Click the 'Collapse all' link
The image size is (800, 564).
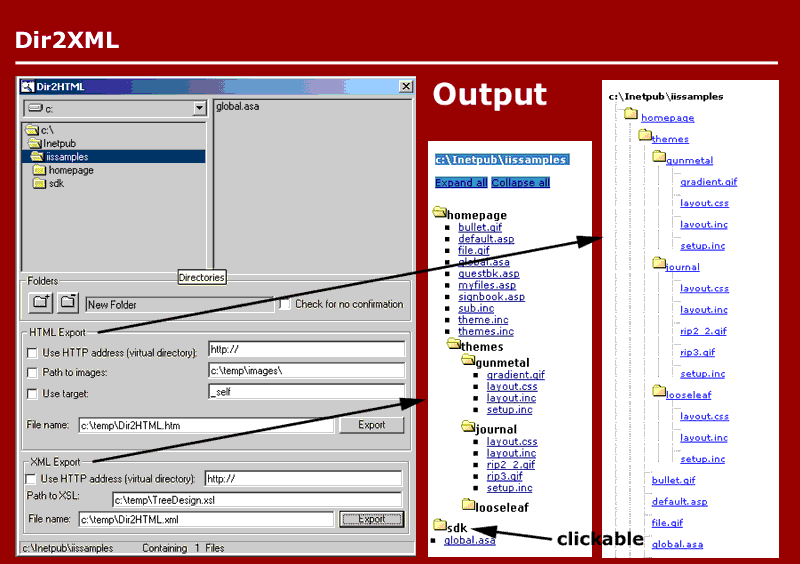coord(520,183)
